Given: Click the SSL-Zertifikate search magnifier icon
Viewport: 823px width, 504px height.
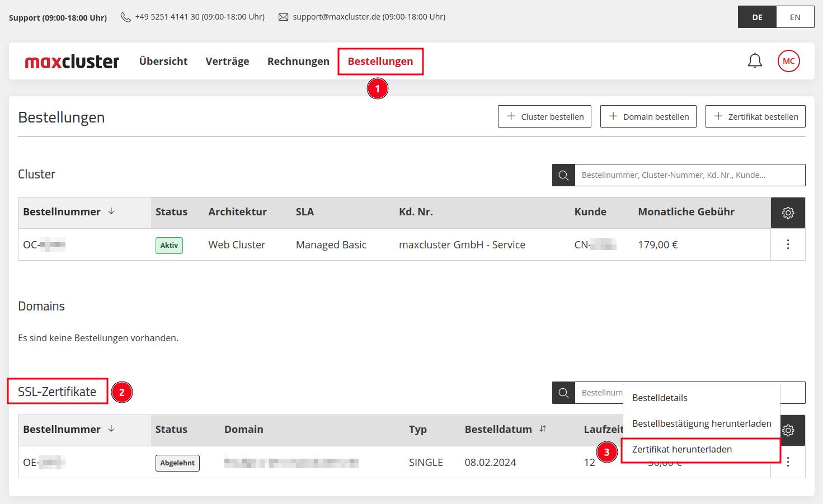Looking at the screenshot, I should [x=563, y=393].
